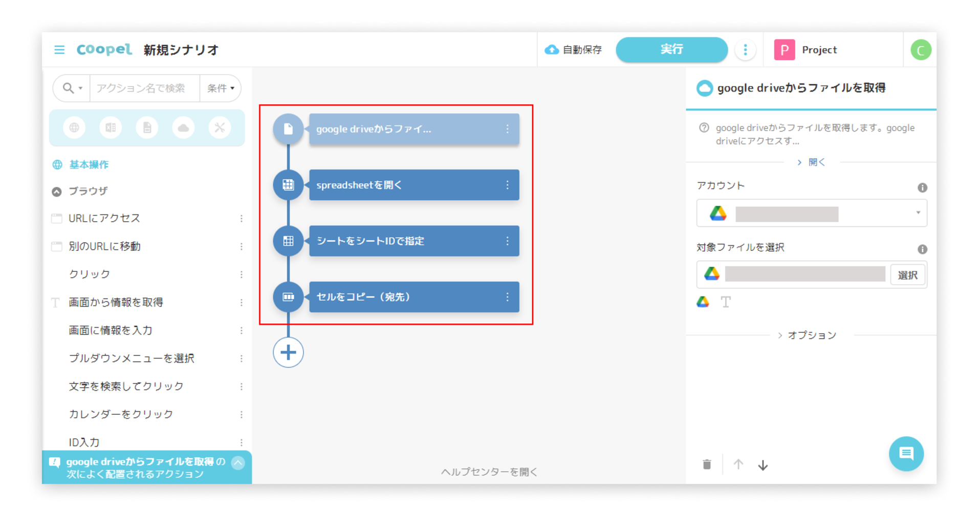Open menu of シートをシートIDで指定 step
980x512 pixels.
tap(507, 241)
